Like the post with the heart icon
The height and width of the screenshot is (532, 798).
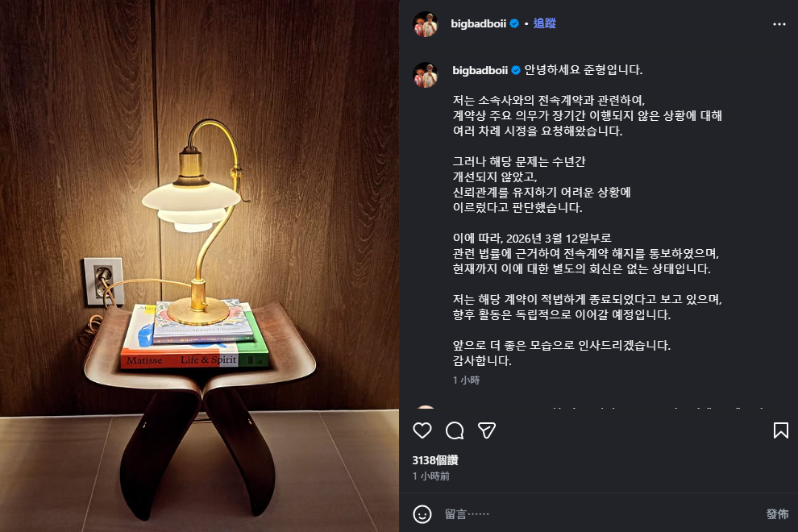coord(422,430)
